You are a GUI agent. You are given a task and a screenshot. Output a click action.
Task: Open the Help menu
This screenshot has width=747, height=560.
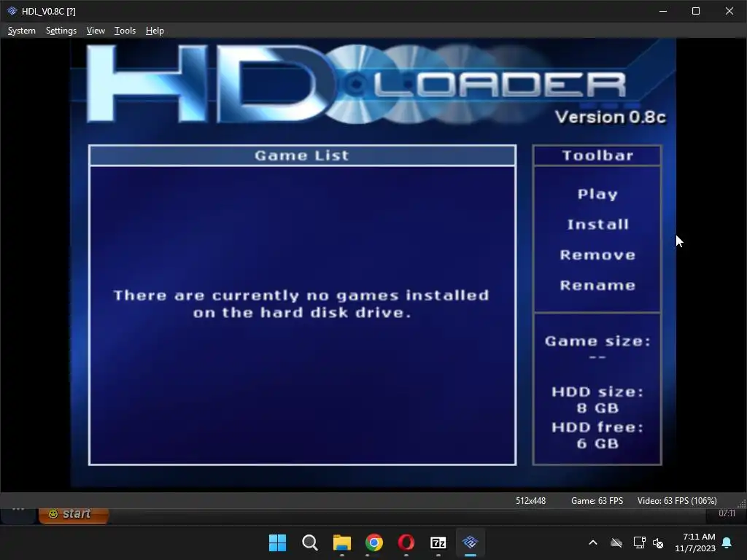pos(155,31)
